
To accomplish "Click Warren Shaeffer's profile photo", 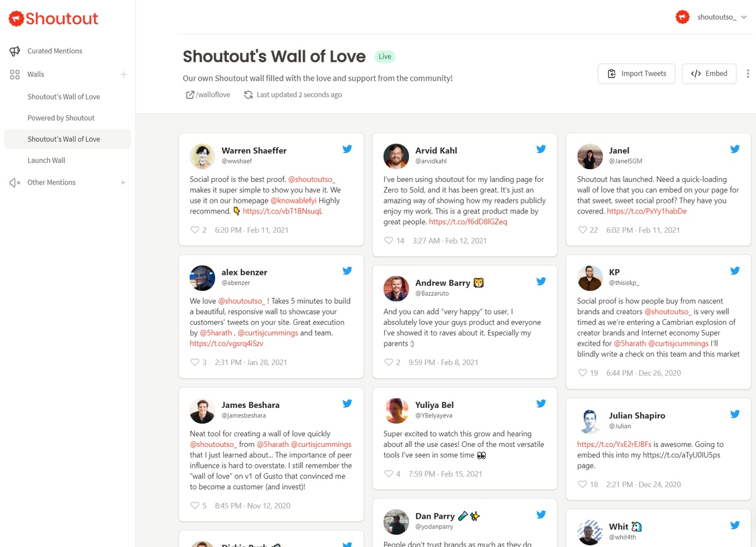I will coord(202,157).
